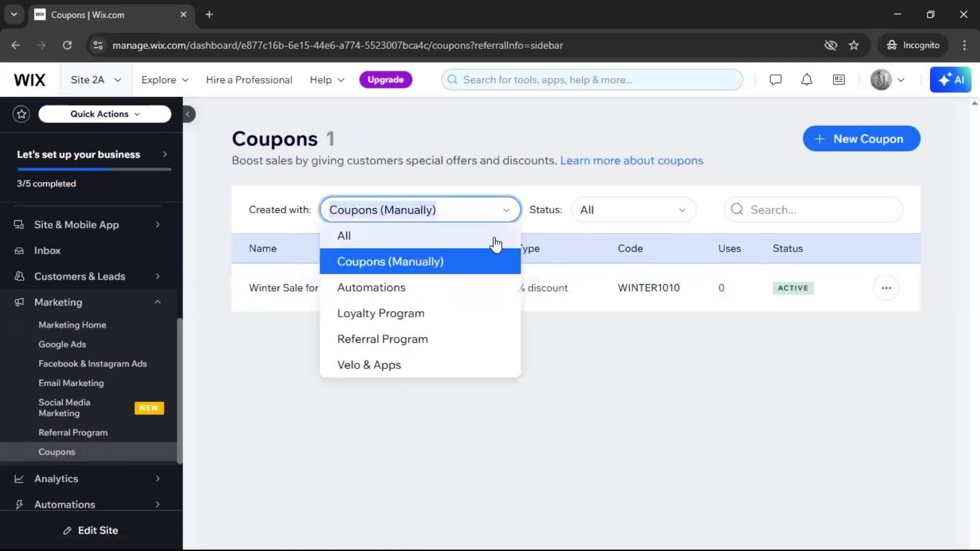Open the browser three-dot menu

(964, 45)
